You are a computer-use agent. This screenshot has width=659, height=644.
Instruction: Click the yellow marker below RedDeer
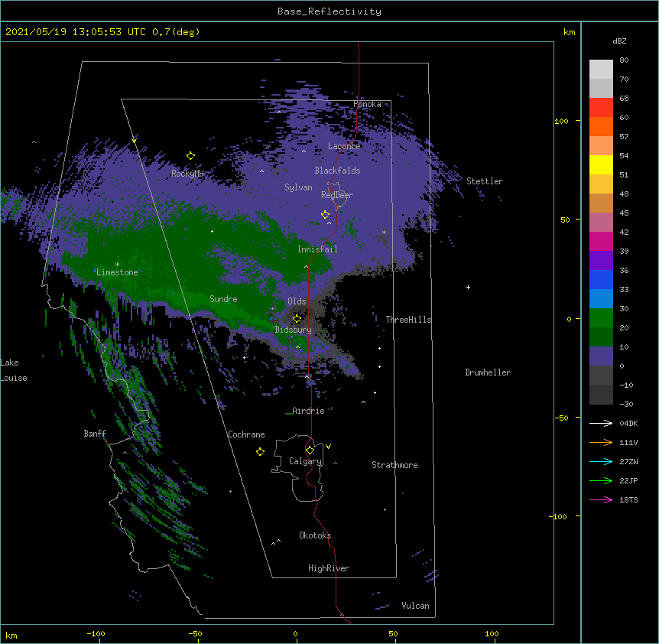pyautogui.click(x=325, y=214)
